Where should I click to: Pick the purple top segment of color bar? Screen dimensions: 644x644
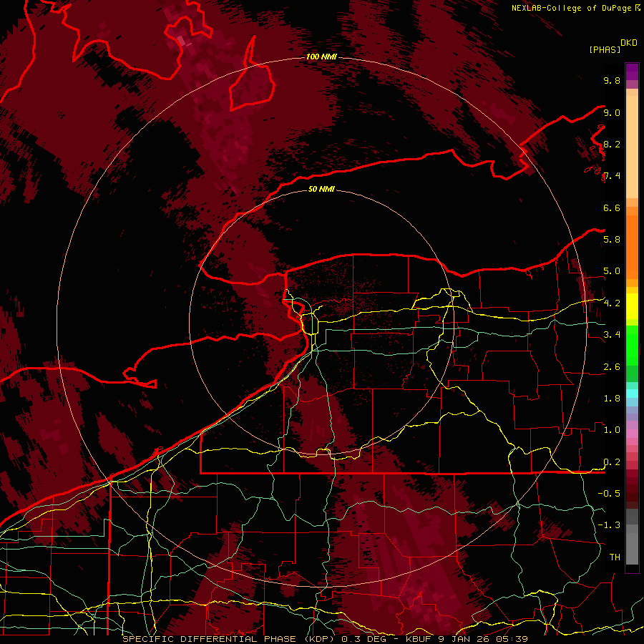click(632, 72)
